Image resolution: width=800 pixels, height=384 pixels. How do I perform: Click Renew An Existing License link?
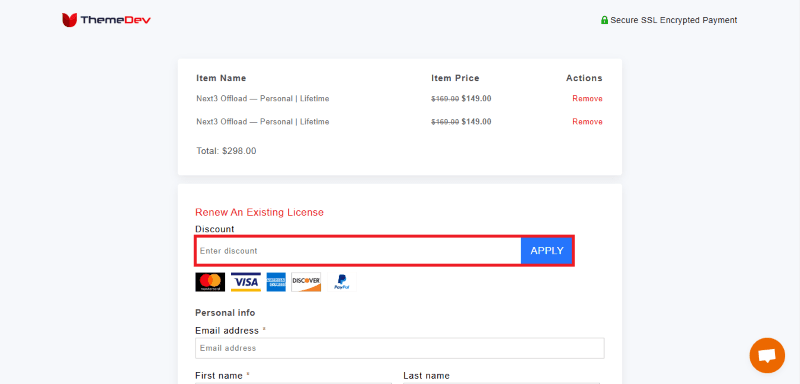[259, 212]
